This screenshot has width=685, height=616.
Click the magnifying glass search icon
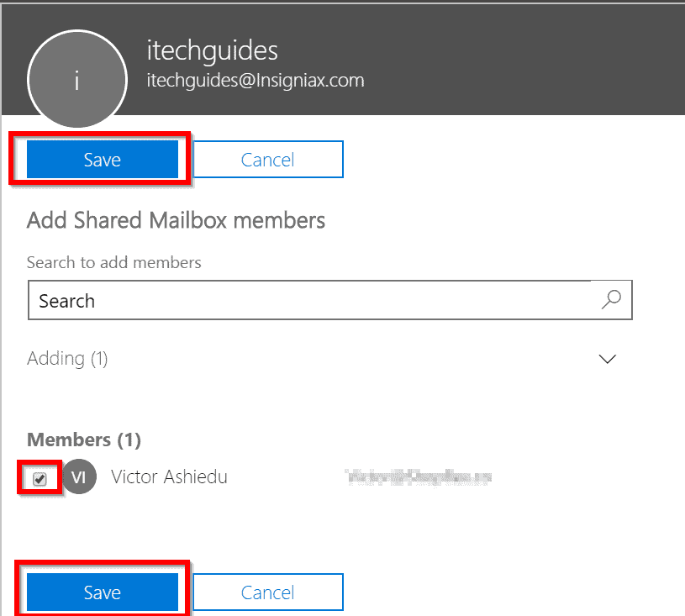tap(611, 300)
